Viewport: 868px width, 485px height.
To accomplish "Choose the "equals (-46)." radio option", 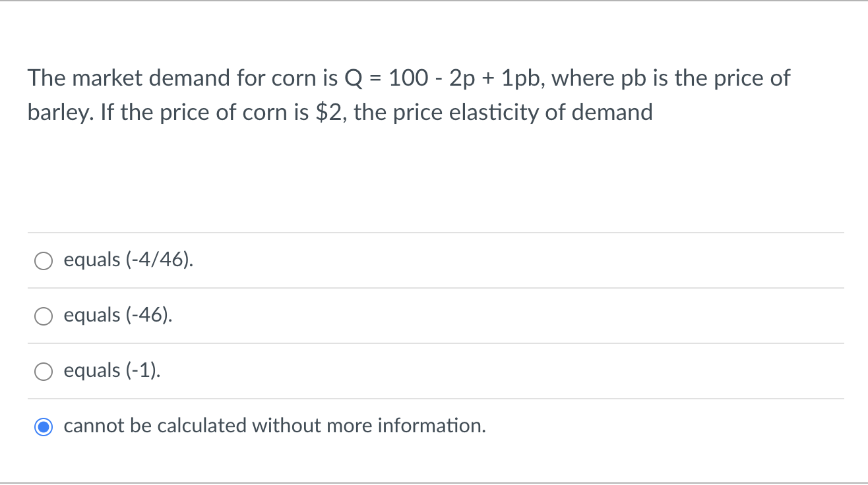I will (44, 316).
